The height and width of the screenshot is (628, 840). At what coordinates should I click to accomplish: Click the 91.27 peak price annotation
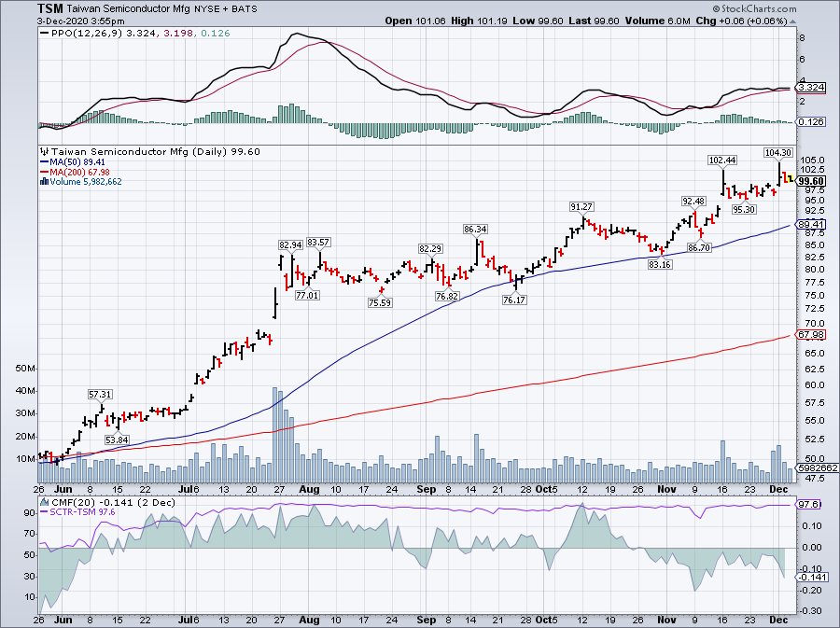tap(581, 206)
